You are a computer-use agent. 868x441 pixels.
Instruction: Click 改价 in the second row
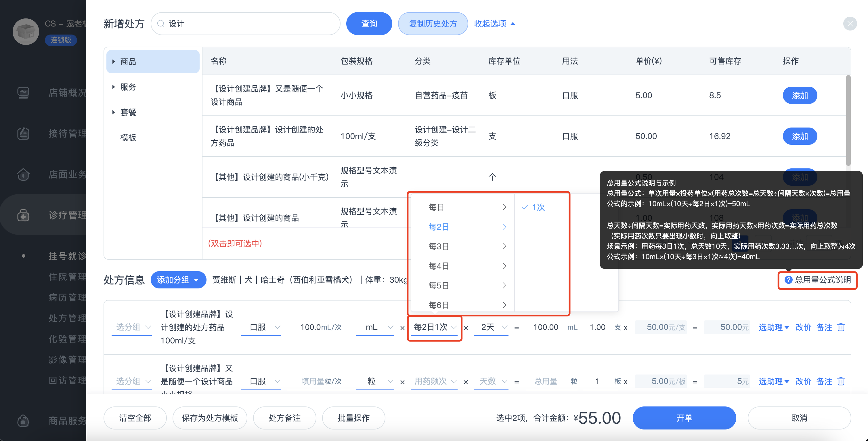[x=803, y=381]
